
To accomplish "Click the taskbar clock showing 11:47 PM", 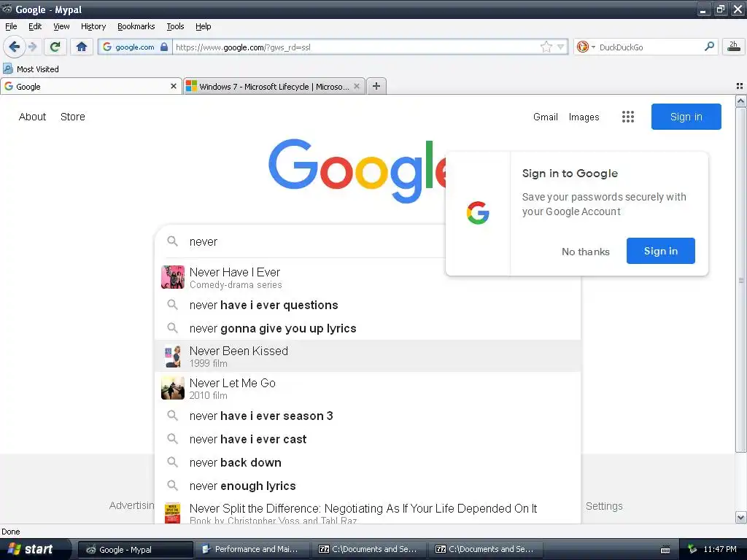I will [720, 549].
